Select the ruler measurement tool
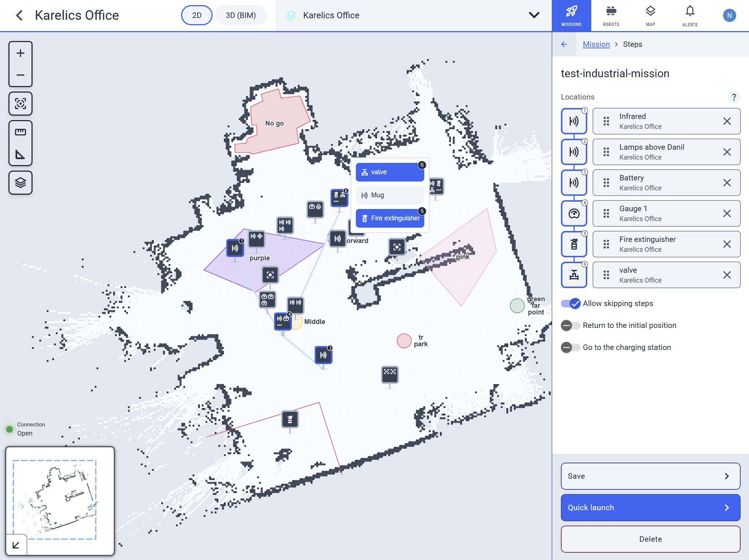749x560 pixels. tap(20, 132)
